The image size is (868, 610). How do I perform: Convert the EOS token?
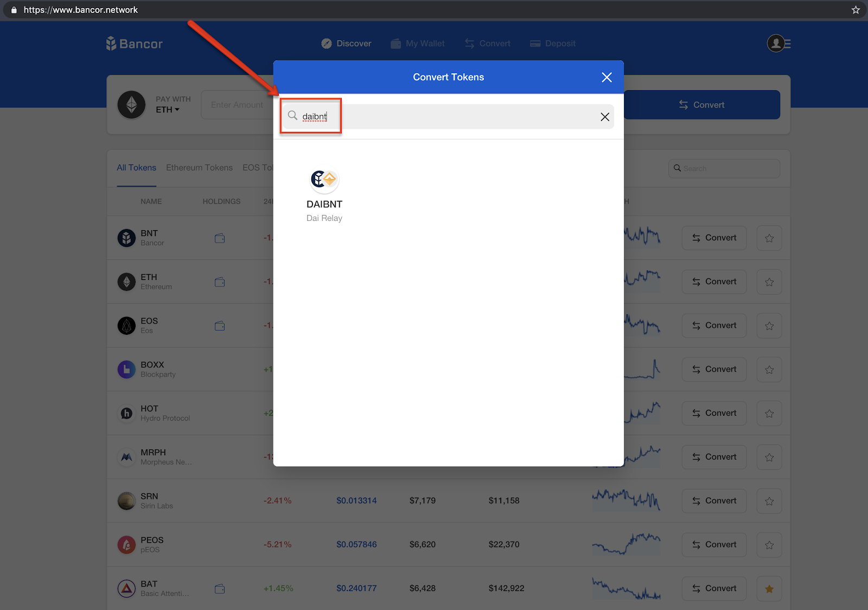[x=714, y=326]
